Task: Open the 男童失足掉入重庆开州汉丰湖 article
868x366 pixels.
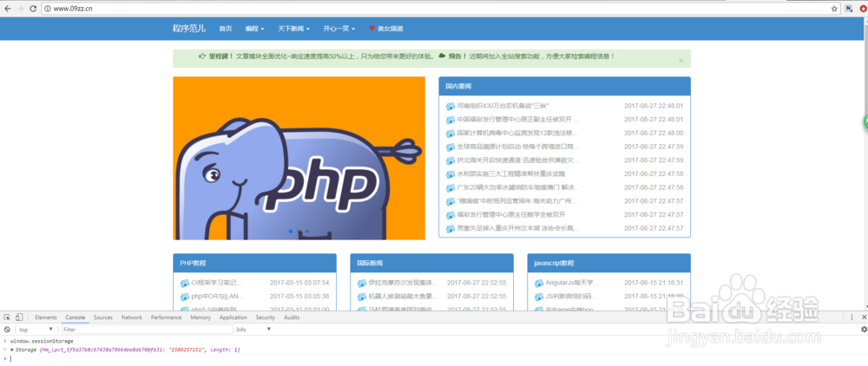Action: (518, 228)
